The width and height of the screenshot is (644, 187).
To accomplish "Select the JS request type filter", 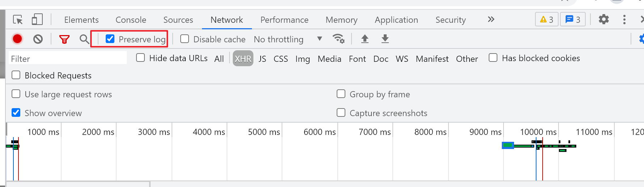I will 262,59.
